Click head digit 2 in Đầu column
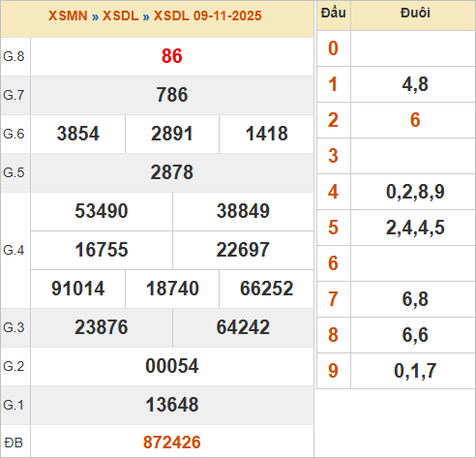Viewport: 476px width, 458px height. pos(333,120)
